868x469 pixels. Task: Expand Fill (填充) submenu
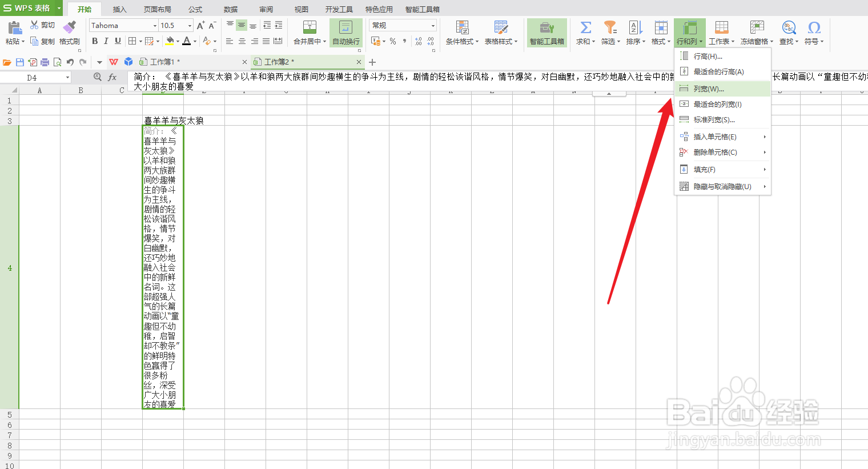tap(722, 169)
